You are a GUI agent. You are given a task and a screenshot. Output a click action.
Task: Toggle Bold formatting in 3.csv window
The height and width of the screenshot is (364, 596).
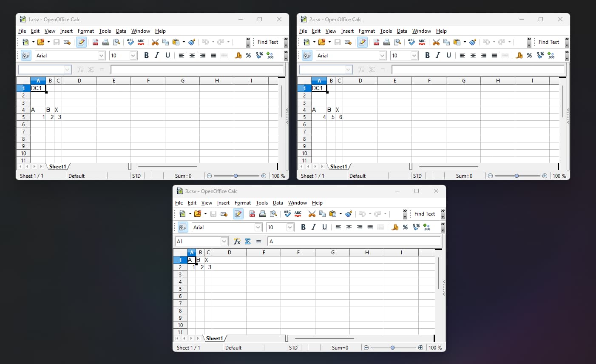303,227
